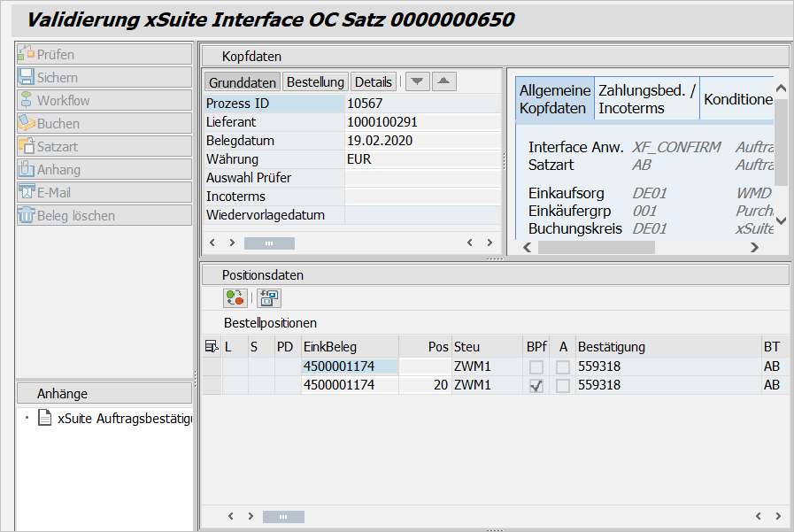Viewport: 794px width, 532px height.
Task: Open the xSuite Auftragsbestätigung attachment
Action: pyautogui.click(x=124, y=419)
